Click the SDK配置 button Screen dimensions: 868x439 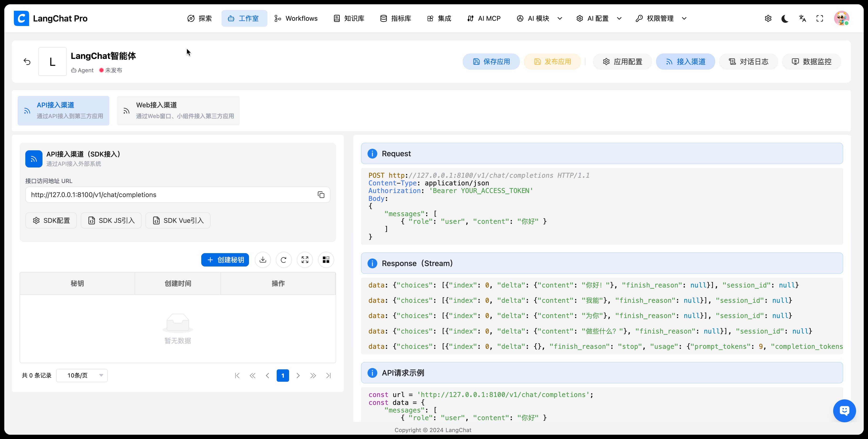click(51, 220)
